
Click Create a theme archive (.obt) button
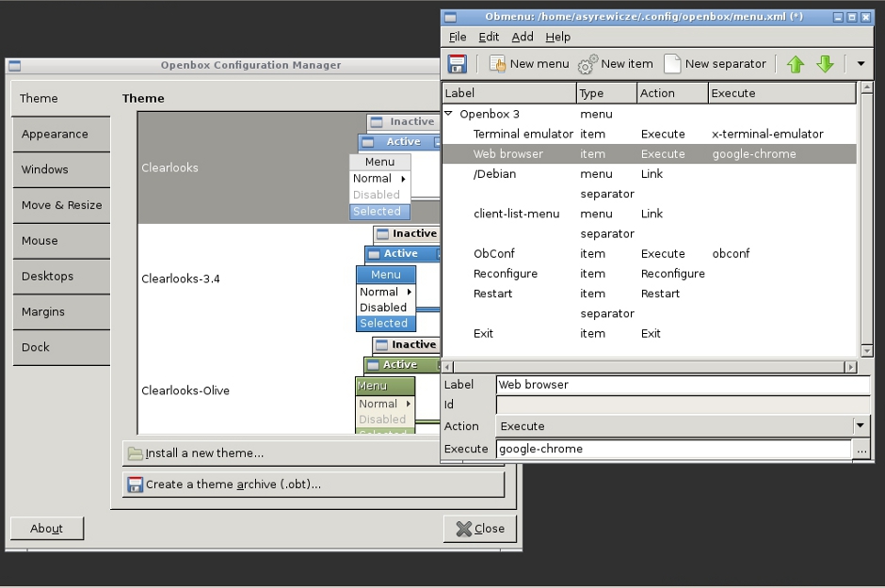[314, 485]
